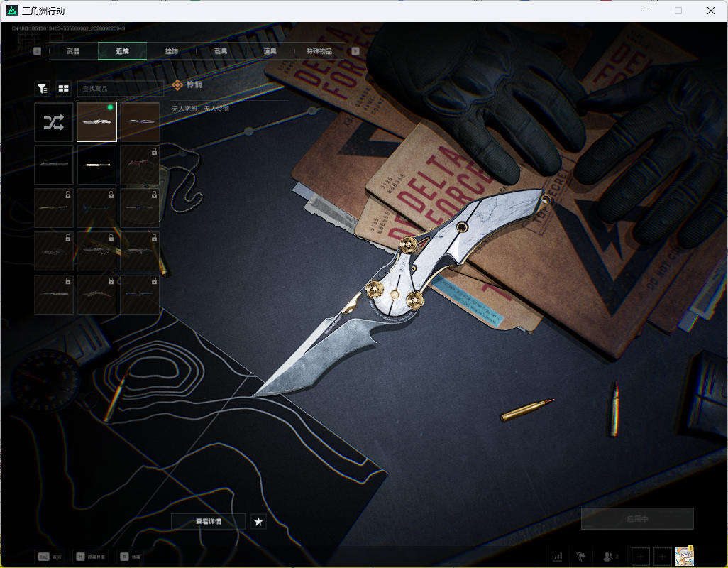Click the plus slot next to the avatar
728x568 pixels.
pos(663,557)
